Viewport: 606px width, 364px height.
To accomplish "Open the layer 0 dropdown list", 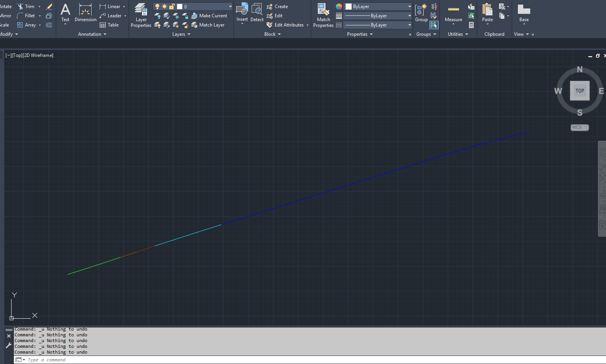I will click(230, 7).
